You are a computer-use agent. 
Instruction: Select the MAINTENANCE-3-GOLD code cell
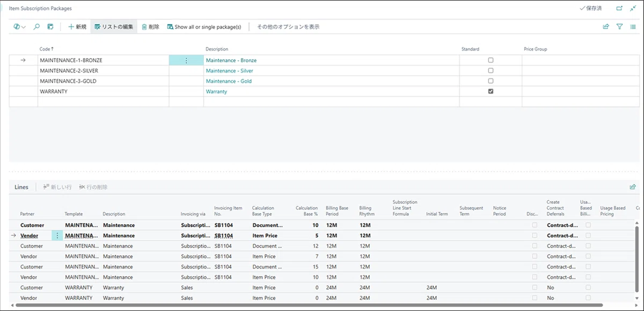pos(103,81)
